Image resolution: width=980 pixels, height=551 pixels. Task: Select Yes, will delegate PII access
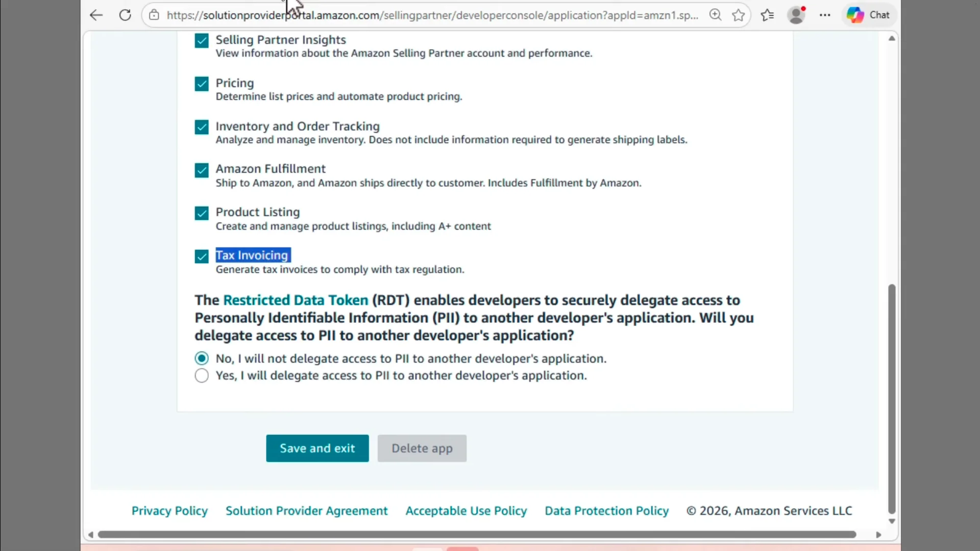pos(202,376)
